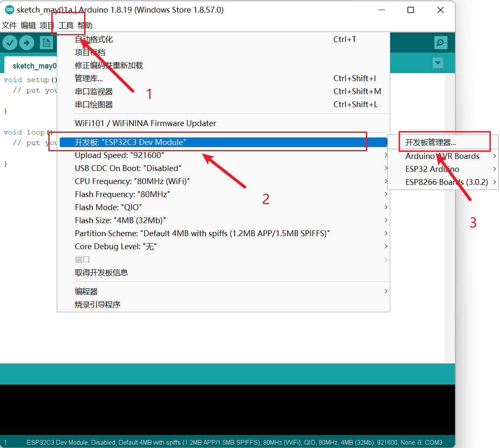This screenshot has height=448, width=500.
Task: Select 自动格式化 menu entry
Action: point(223,40)
